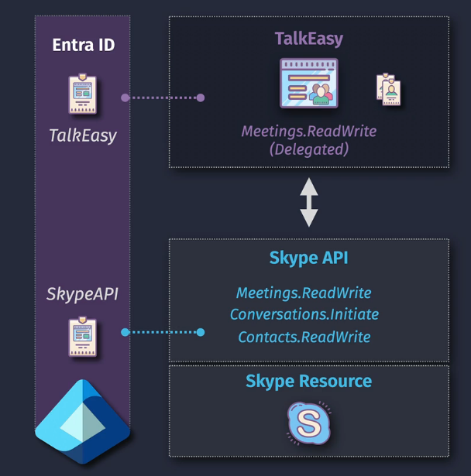Click the 'Skype Resource' heading

pos(309,382)
